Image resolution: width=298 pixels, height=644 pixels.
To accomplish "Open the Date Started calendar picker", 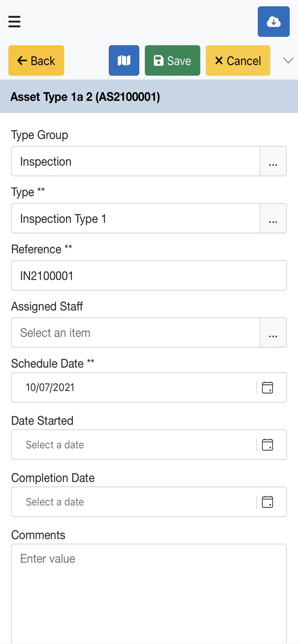I will (x=267, y=444).
